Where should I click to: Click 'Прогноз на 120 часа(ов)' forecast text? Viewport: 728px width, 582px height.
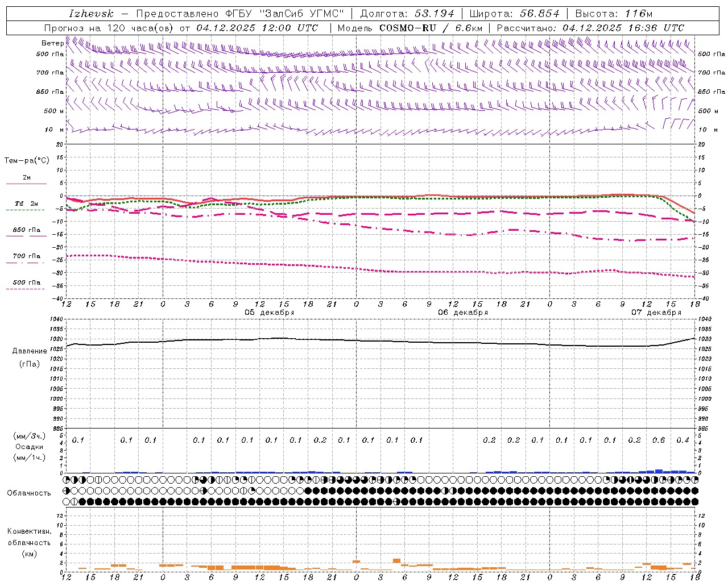[x=109, y=28]
